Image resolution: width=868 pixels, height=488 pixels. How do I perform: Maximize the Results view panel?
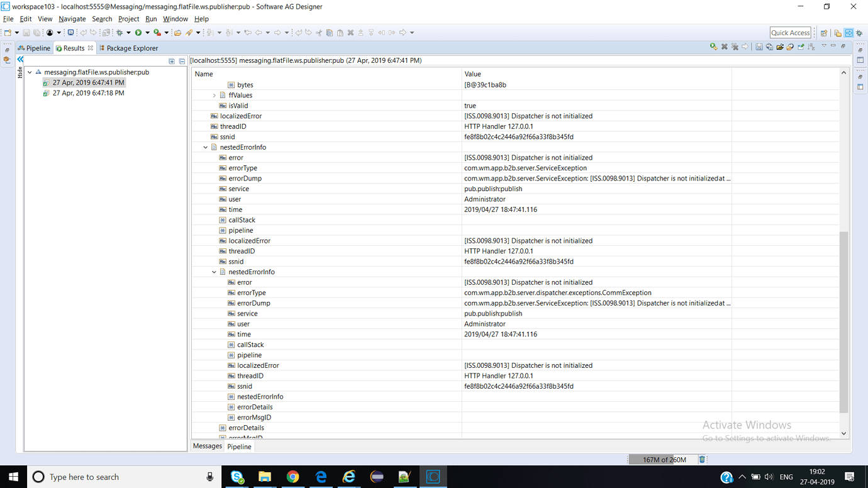(843, 46)
